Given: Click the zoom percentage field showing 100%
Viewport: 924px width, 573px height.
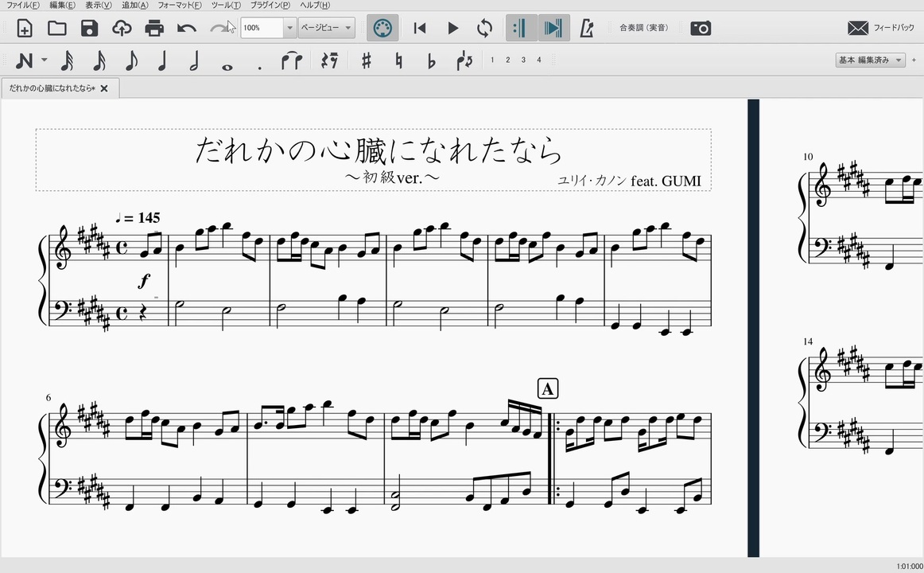Looking at the screenshot, I should (x=262, y=28).
